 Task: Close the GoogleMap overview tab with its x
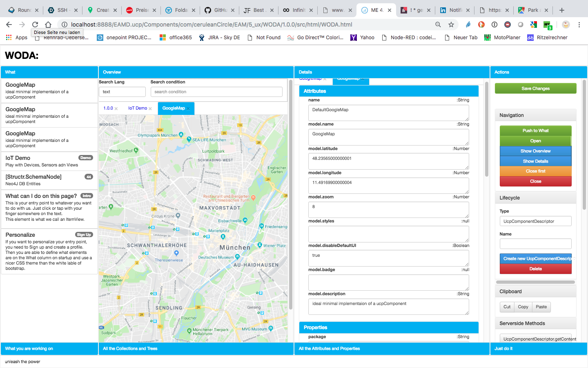[x=188, y=108]
